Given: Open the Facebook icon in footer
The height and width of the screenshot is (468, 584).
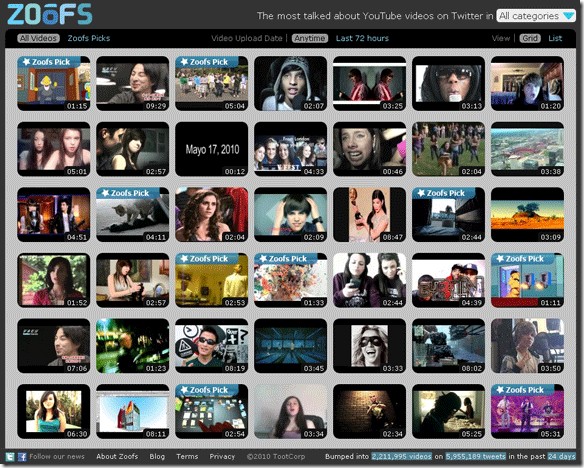Looking at the screenshot, I should pyautogui.click(x=22, y=457).
